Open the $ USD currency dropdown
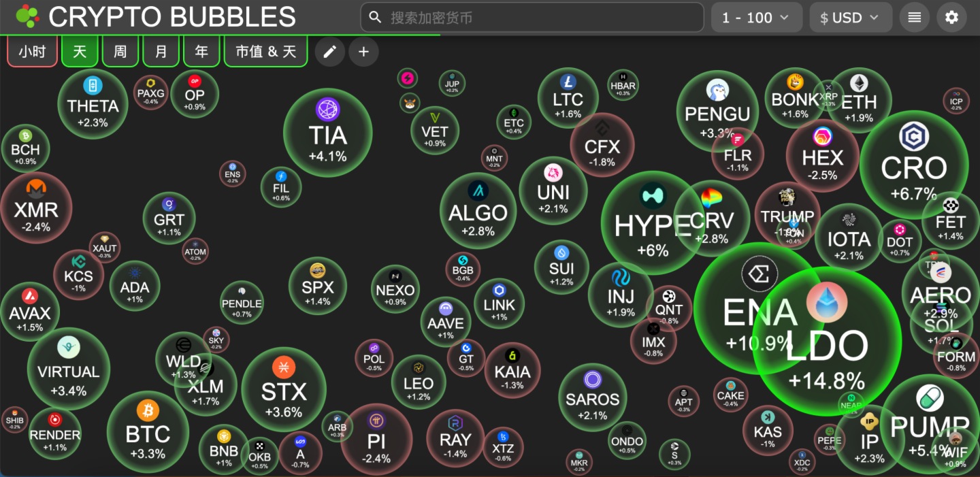This screenshot has width=980, height=477. pyautogui.click(x=851, y=18)
